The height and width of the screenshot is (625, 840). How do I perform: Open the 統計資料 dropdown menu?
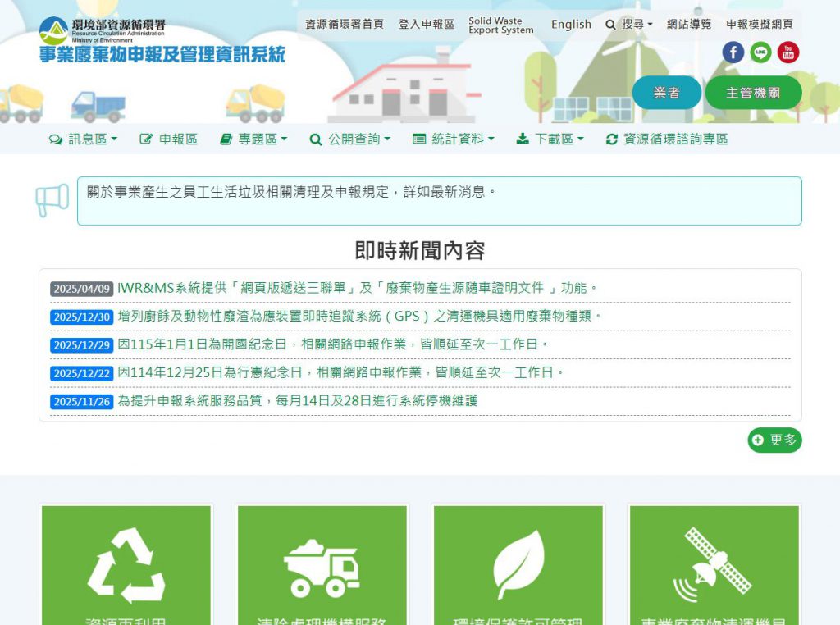tap(454, 139)
